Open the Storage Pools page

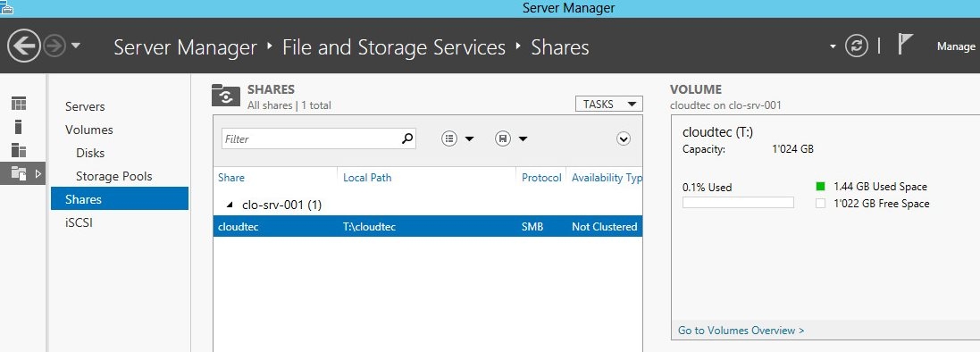pyautogui.click(x=113, y=176)
